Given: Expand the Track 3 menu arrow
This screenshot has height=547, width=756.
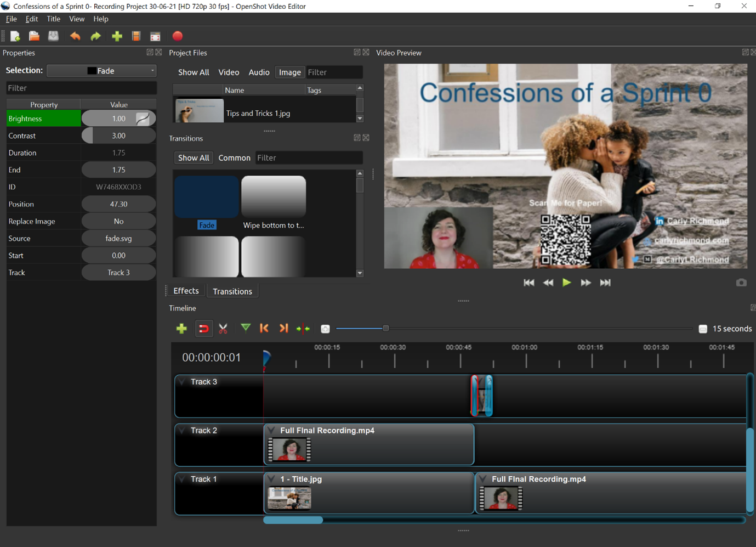Looking at the screenshot, I should (x=182, y=382).
